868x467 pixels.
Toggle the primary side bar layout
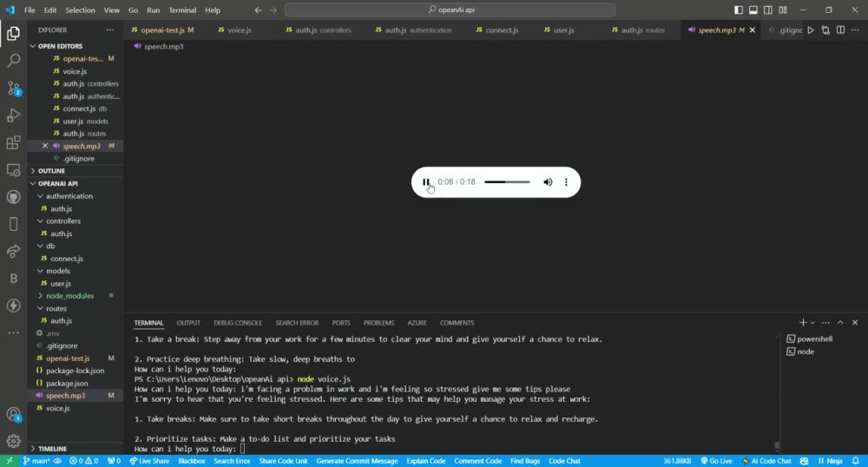tap(739, 10)
